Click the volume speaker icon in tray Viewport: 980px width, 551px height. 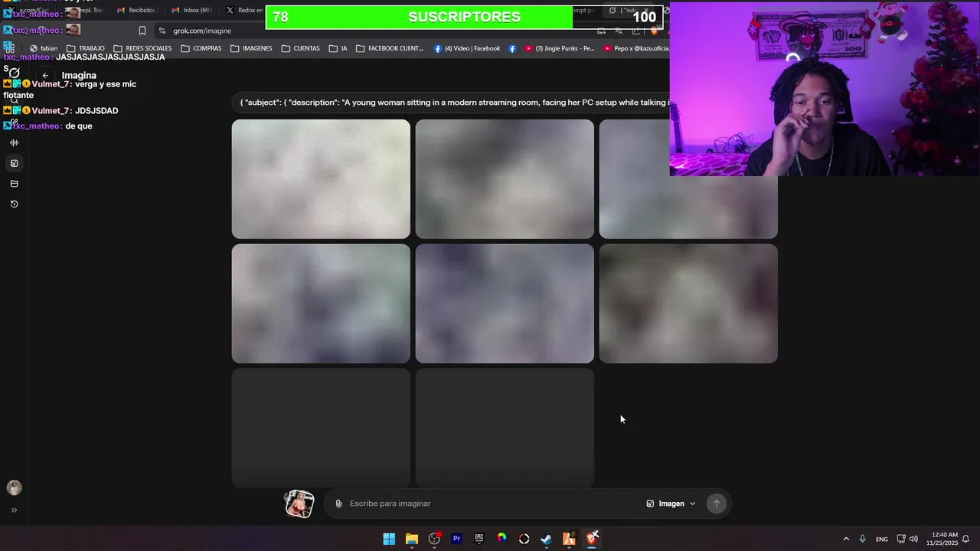[913, 539]
